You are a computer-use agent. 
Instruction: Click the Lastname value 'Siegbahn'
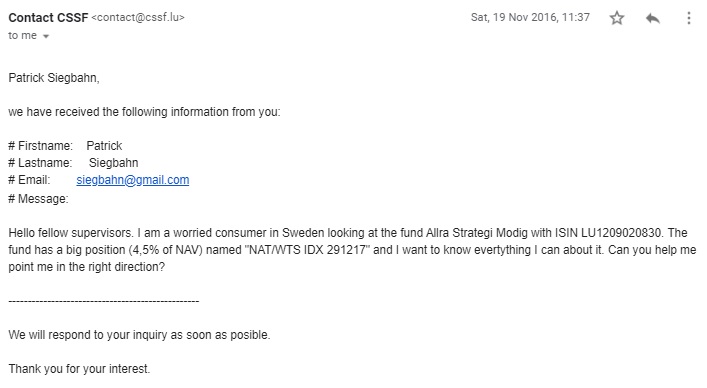click(x=114, y=163)
